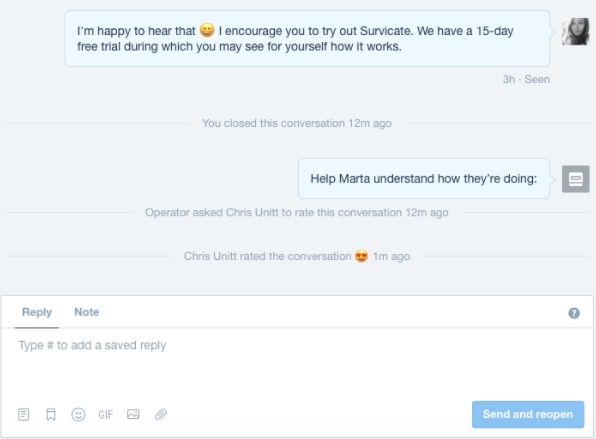Attach a file with the paperclip icon
Screen dimensions: 596x439
[161, 414]
